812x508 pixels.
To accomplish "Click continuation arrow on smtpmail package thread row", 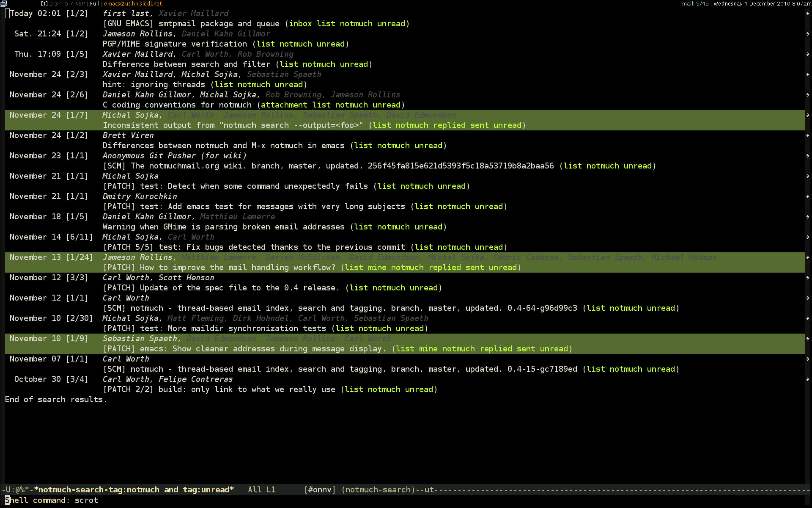I will point(807,14).
